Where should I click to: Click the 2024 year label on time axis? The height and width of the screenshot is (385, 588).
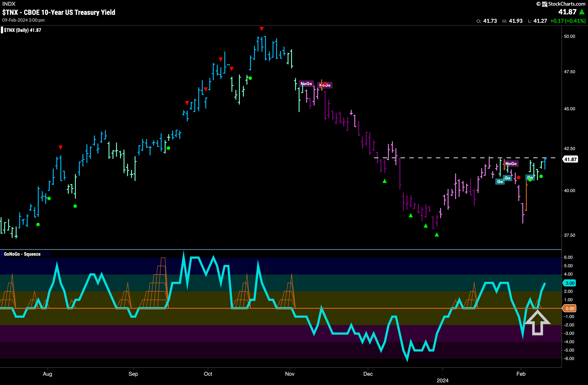(443, 381)
